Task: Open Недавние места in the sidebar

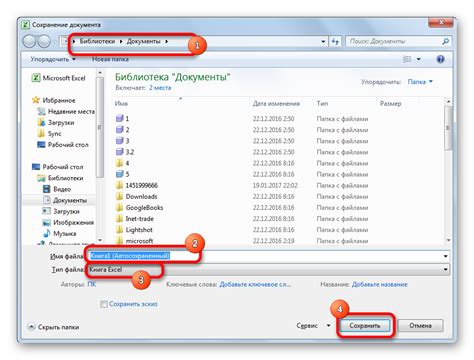Action: click(x=66, y=111)
